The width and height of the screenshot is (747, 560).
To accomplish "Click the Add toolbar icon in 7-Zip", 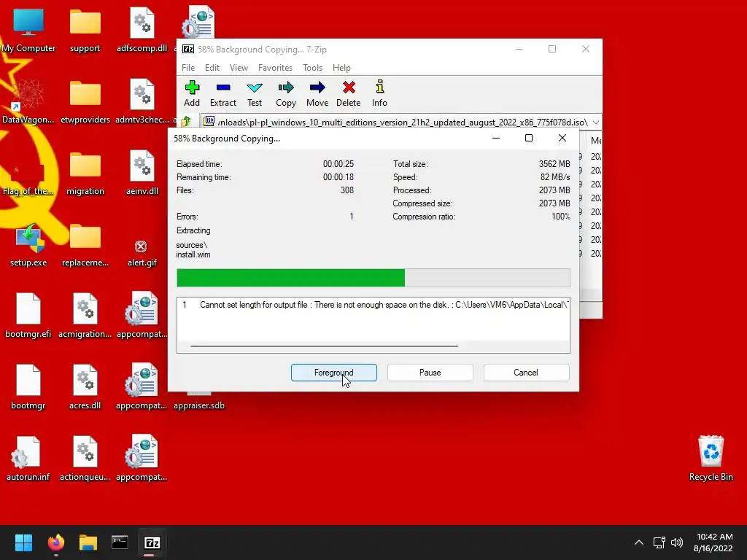I will pos(192,93).
